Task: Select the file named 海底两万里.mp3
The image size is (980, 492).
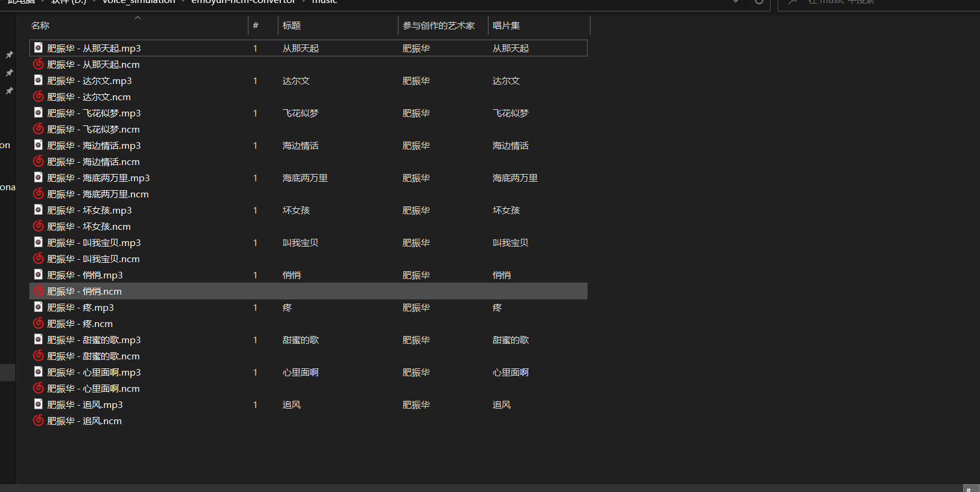Action: pos(98,178)
